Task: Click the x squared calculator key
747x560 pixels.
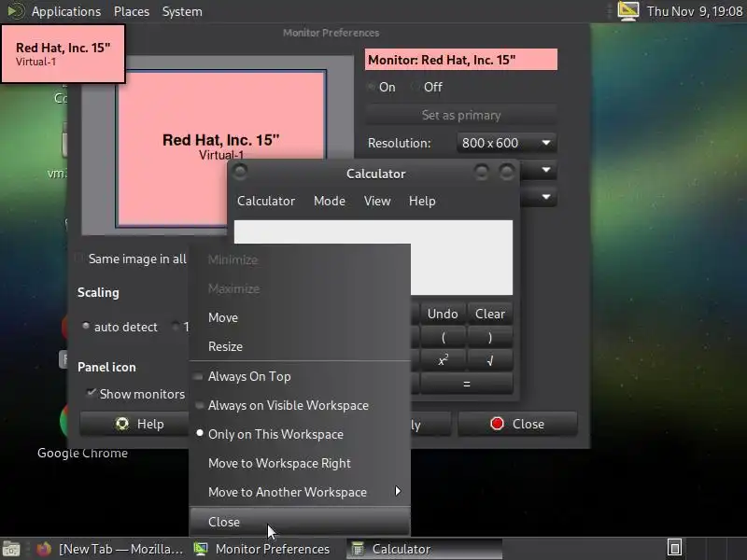Action: 443,360
